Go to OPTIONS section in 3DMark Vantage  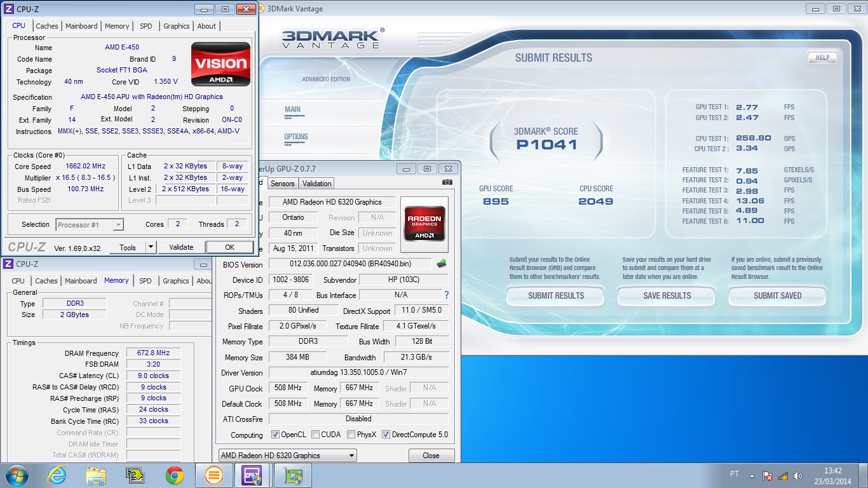pos(296,137)
